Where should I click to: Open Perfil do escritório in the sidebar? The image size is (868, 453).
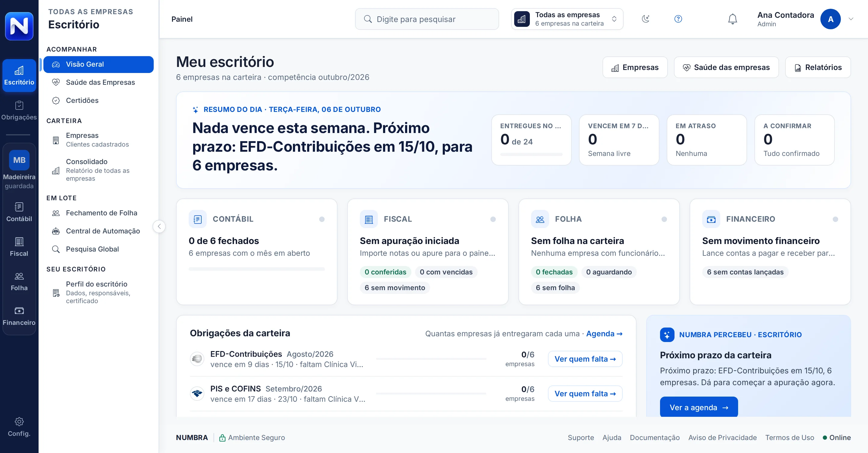[x=98, y=292]
